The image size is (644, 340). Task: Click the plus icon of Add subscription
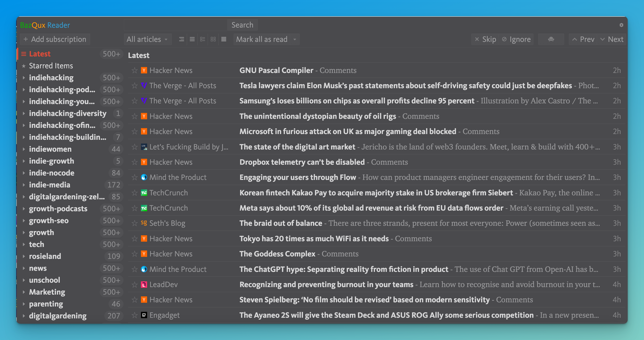pos(26,39)
